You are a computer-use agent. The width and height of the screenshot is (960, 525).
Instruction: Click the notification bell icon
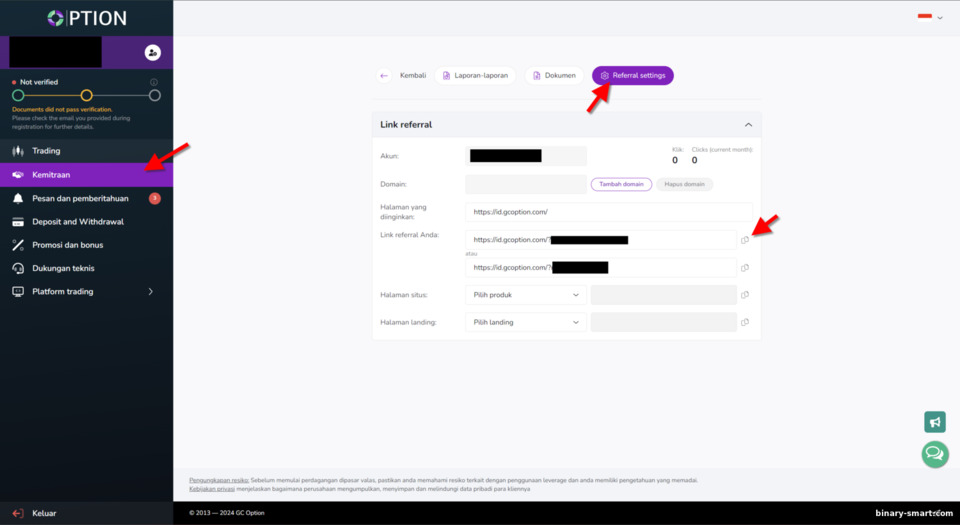[x=18, y=198]
